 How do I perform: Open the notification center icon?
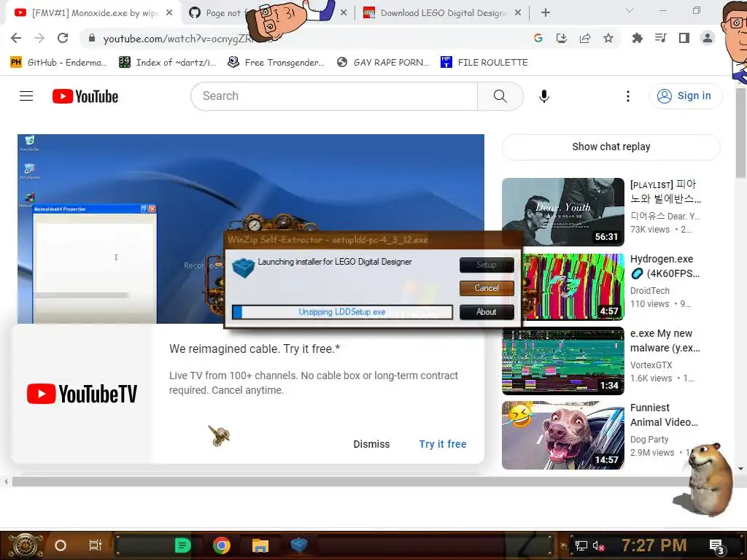click(716, 547)
